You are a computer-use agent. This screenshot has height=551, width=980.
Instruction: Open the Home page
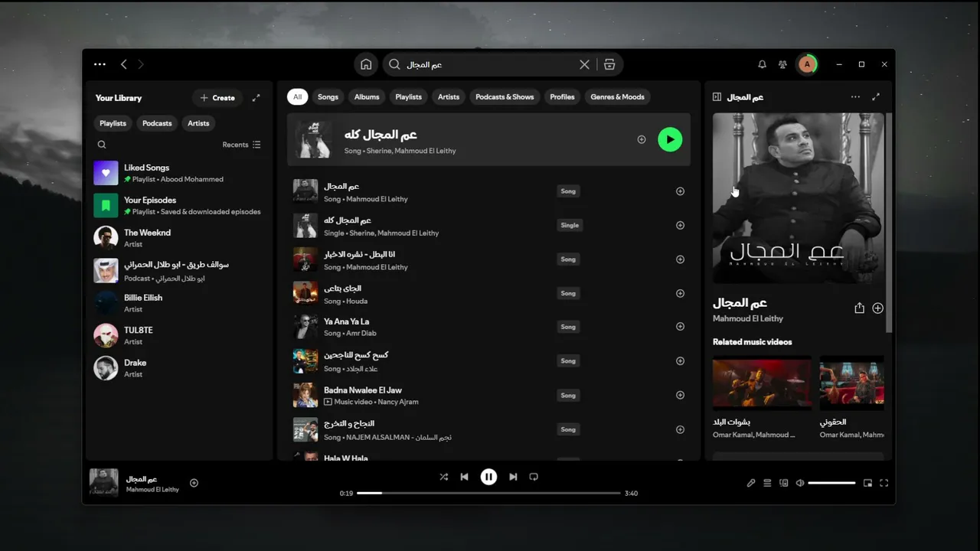(366, 65)
